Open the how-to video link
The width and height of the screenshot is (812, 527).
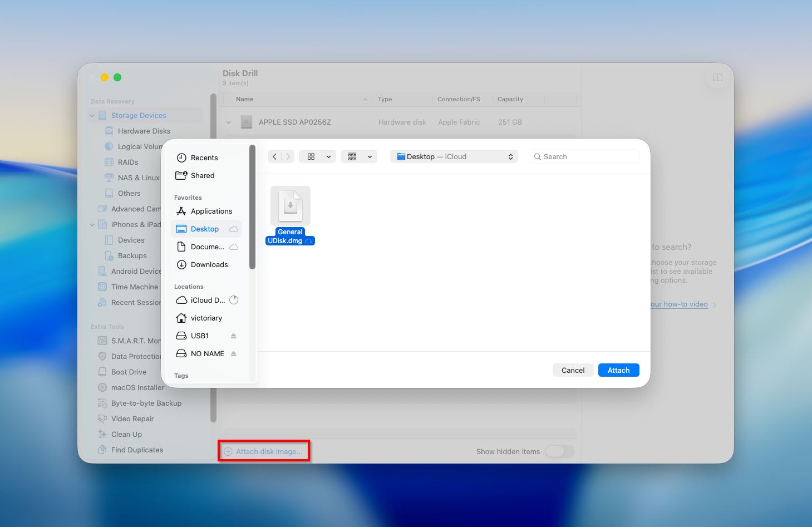(679, 304)
